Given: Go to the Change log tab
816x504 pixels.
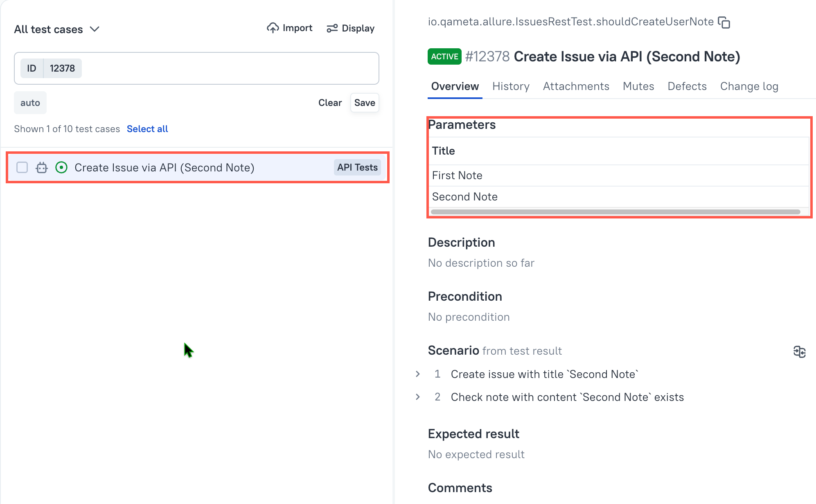Looking at the screenshot, I should coord(749,86).
